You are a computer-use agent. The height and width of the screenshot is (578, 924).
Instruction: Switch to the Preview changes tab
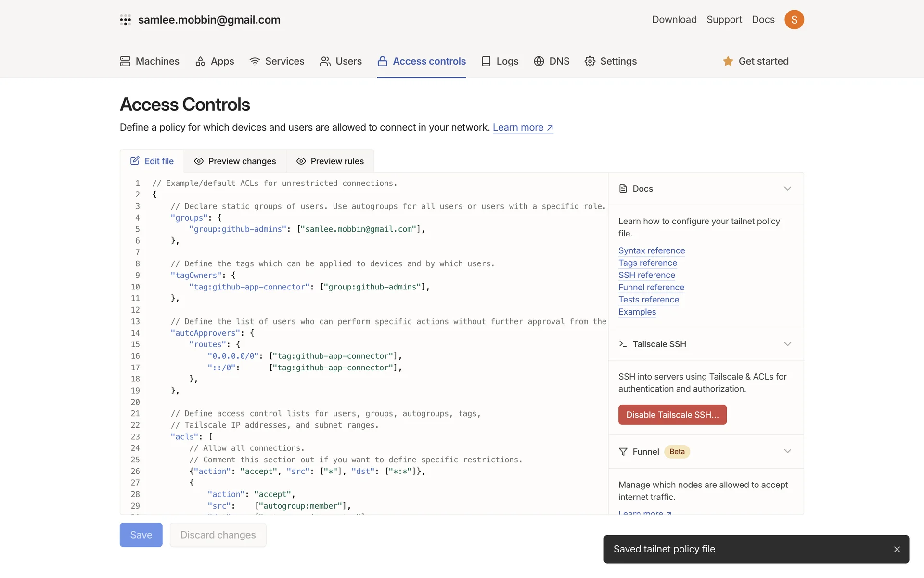click(x=235, y=161)
